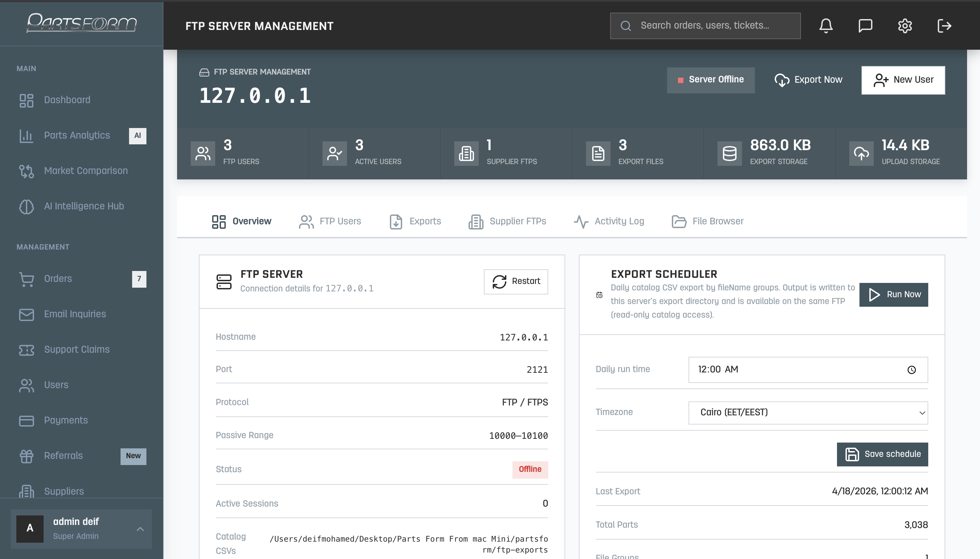Click the FTP Users stat icon
The width and height of the screenshot is (980, 559).
[203, 153]
